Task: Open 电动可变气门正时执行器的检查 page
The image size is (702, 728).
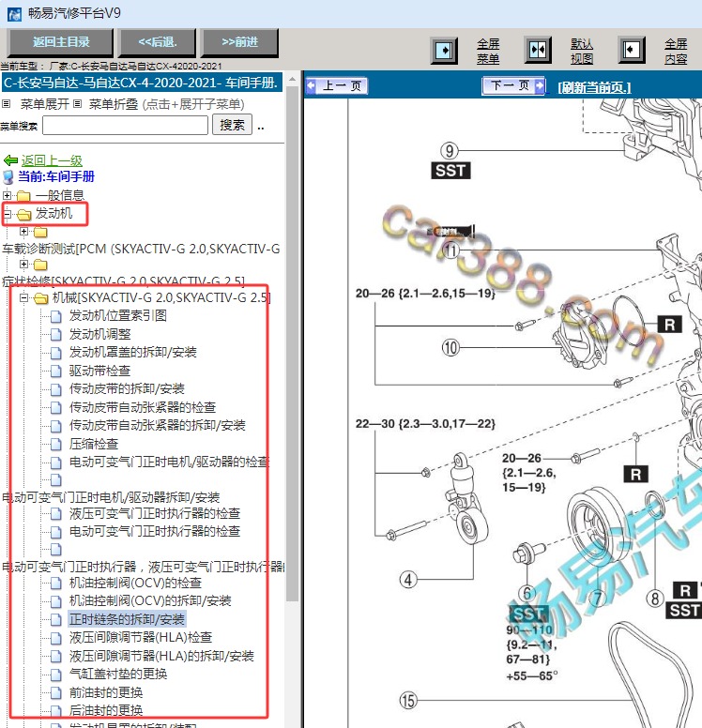Action: click(155, 531)
